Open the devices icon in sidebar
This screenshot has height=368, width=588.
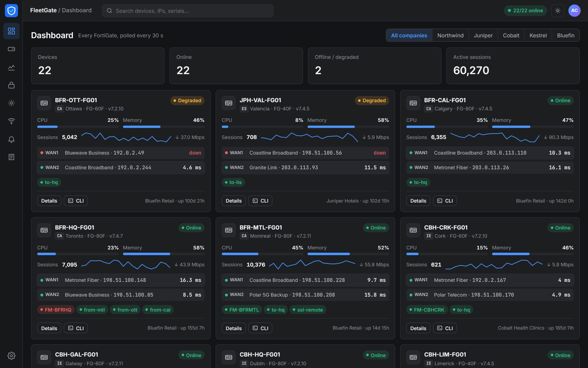click(x=11, y=49)
